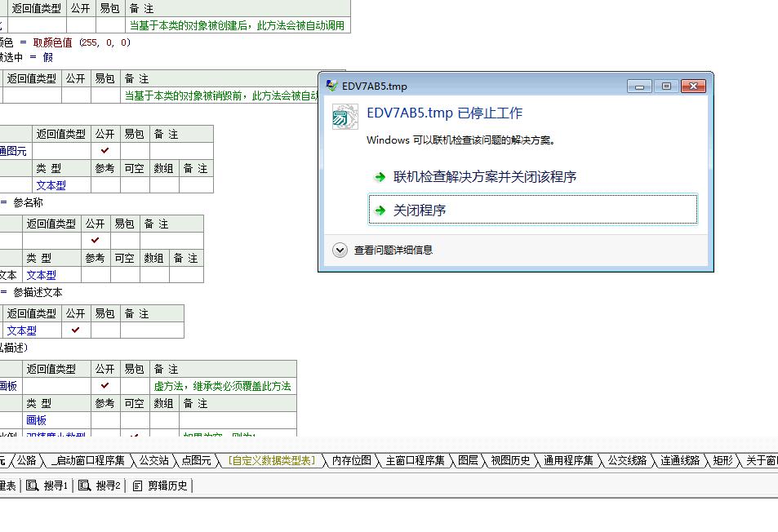Click text Windows 可以联机检查该问题的解决方案

pyautogui.click(x=460, y=140)
